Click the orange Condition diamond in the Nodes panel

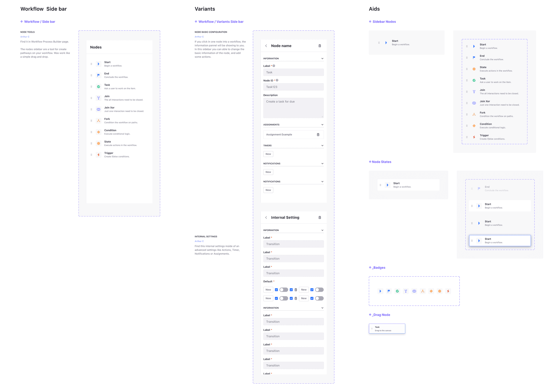pyautogui.click(x=98, y=132)
